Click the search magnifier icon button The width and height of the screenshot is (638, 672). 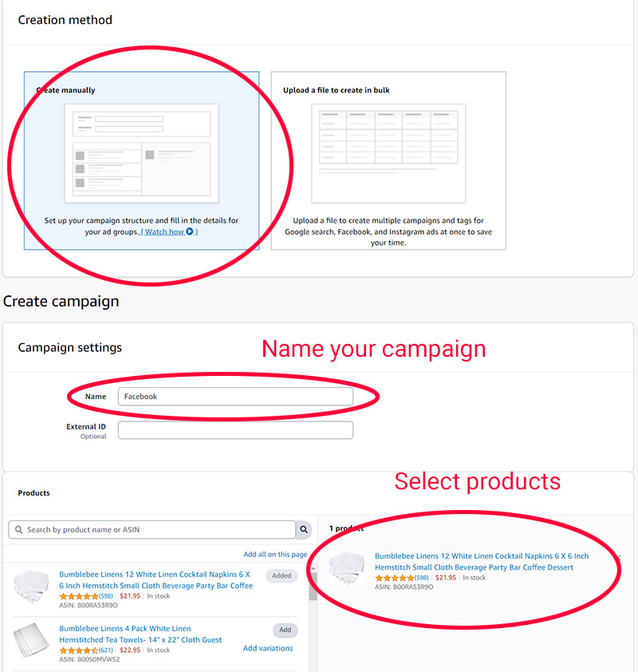[x=304, y=530]
